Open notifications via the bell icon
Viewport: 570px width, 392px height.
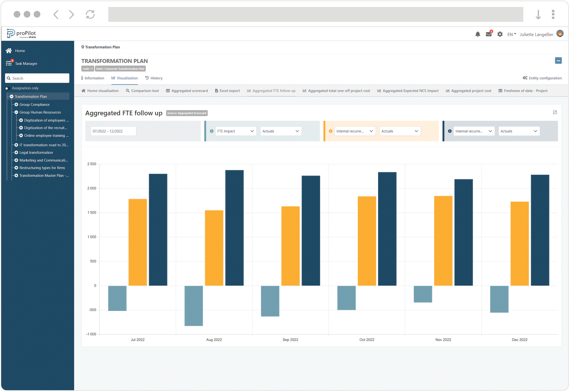478,34
